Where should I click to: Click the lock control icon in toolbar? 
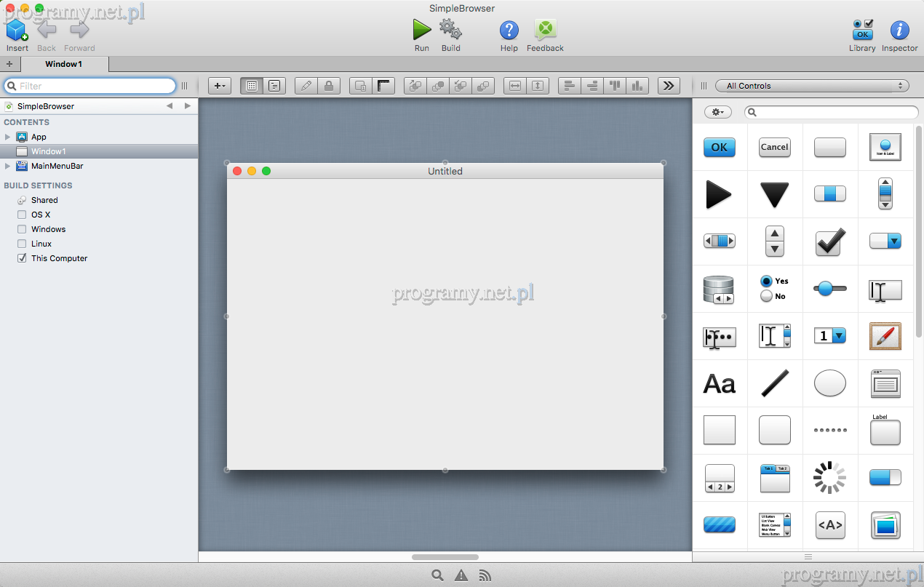[328, 86]
